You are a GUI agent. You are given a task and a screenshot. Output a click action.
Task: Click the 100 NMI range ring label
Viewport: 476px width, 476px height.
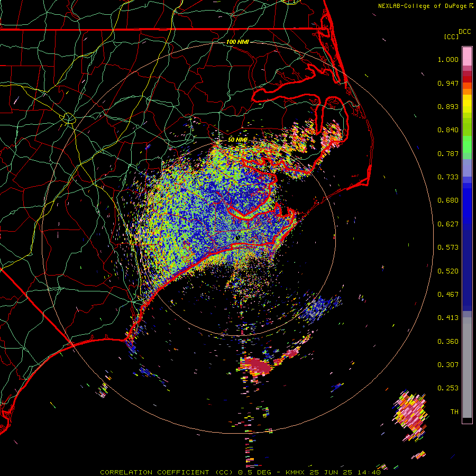237,42
